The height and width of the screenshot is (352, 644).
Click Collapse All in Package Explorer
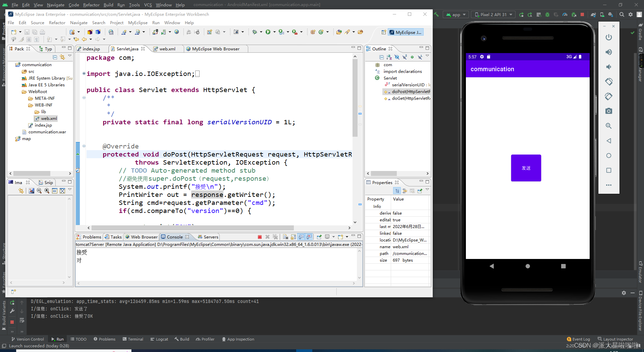[55, 57]
